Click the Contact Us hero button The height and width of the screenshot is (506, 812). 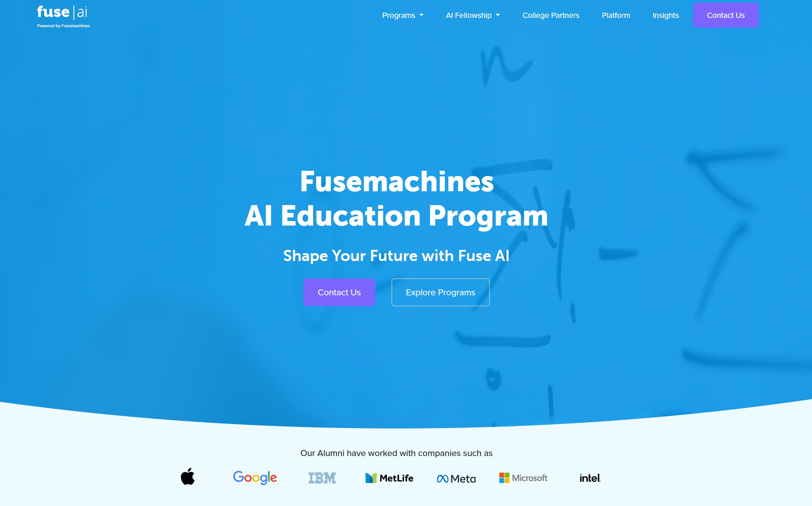pos(340,292)
